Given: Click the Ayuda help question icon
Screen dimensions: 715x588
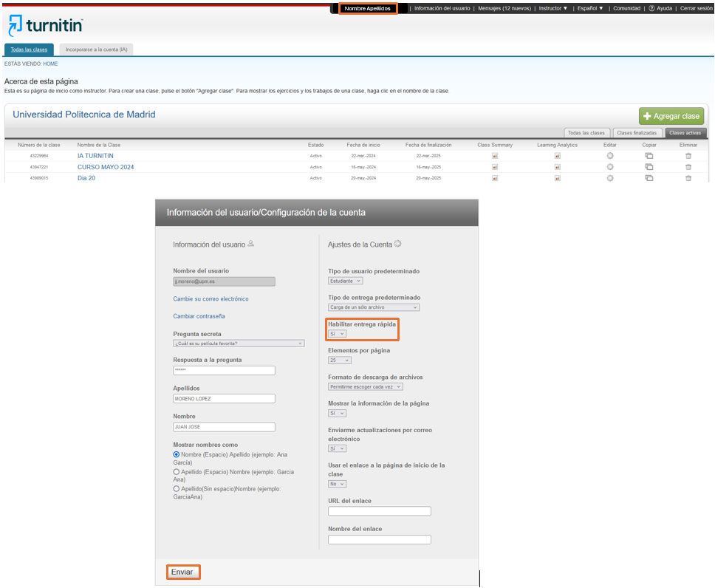Looking at the screenshot, I should [x=651, y=8].
